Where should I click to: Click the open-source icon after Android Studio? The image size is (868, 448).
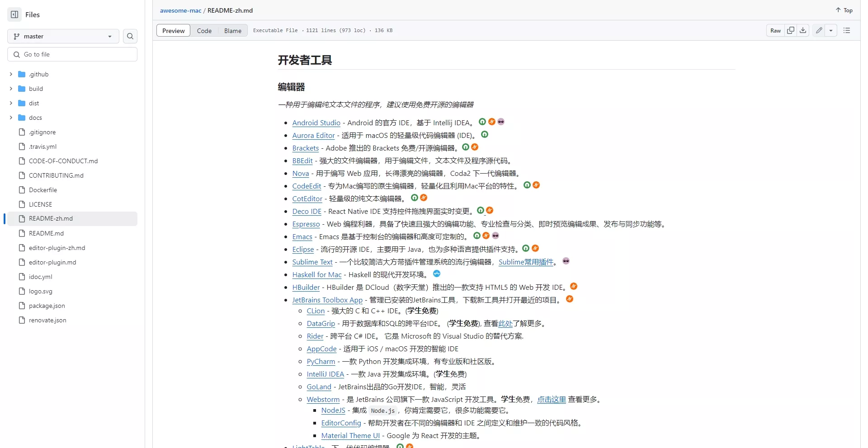click(x=482, y=122)
